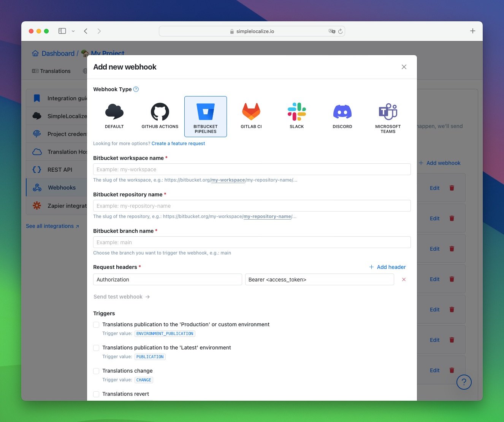Enable 'Latest' environment publication trigger
The width and height of the screenshot is (504, 422).
point(96,348)
